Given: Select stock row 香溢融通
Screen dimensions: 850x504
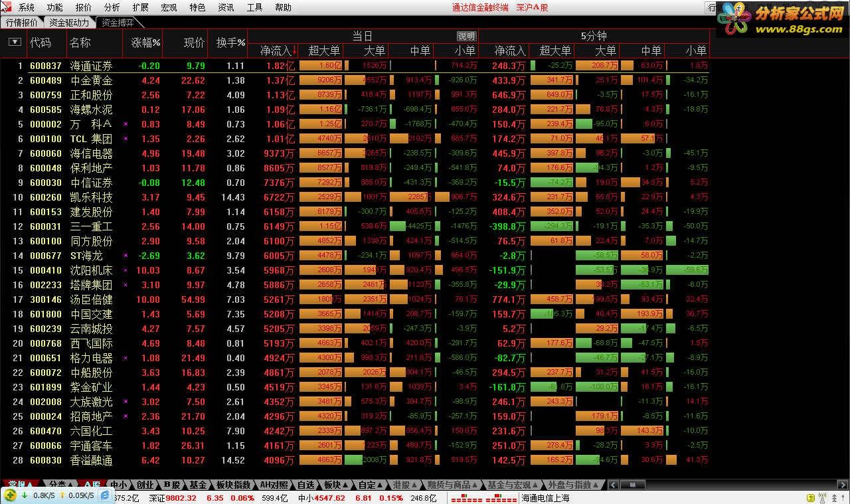Looking at the screenshot, I should pos(354,460).
